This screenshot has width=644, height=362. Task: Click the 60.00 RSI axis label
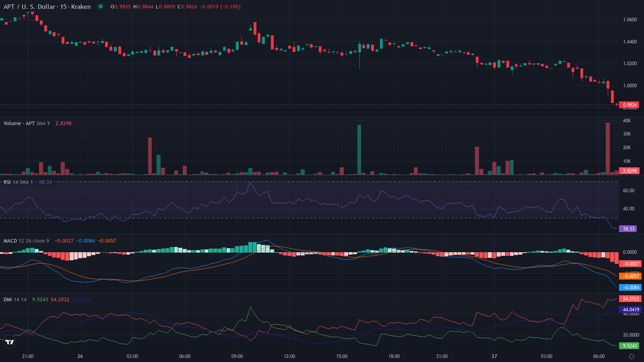coord(628,190)
